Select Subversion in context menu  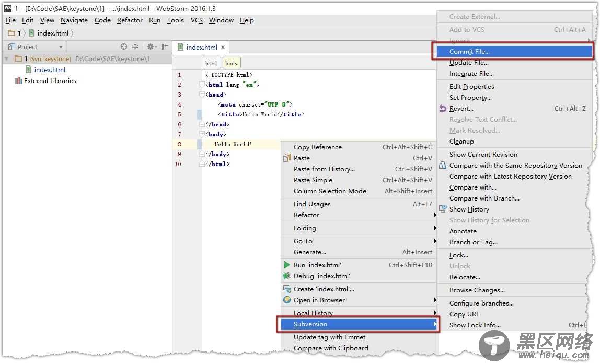(x=359, y=324)
